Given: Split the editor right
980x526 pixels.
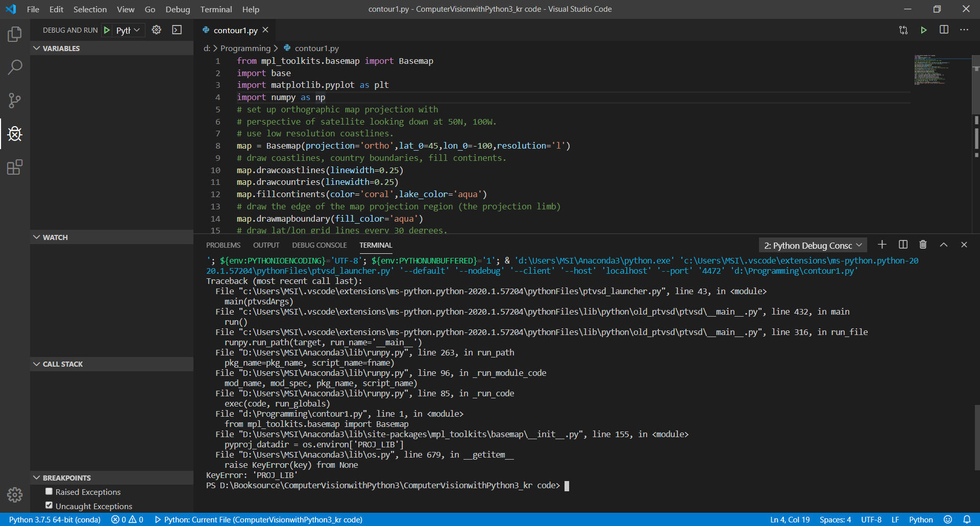Looking at the screenshot, I should click(944, 30).
